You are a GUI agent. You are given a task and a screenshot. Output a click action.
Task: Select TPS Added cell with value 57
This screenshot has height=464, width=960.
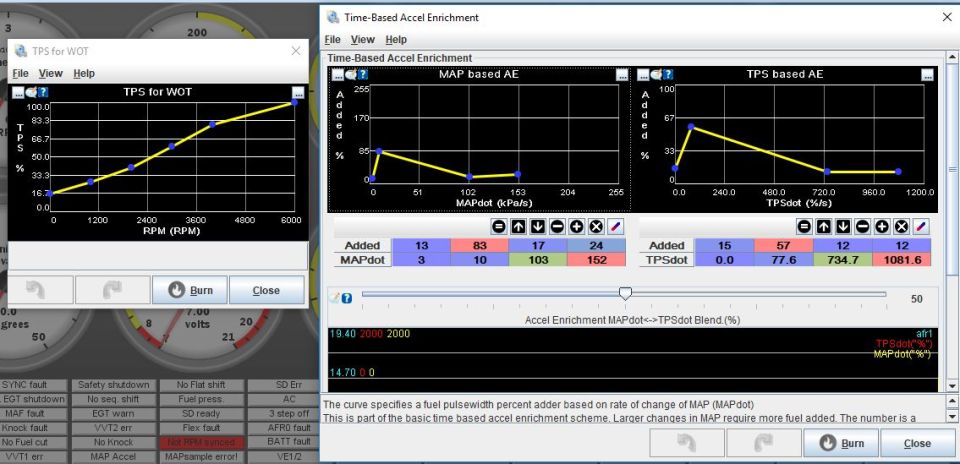(x=784, y=245)
